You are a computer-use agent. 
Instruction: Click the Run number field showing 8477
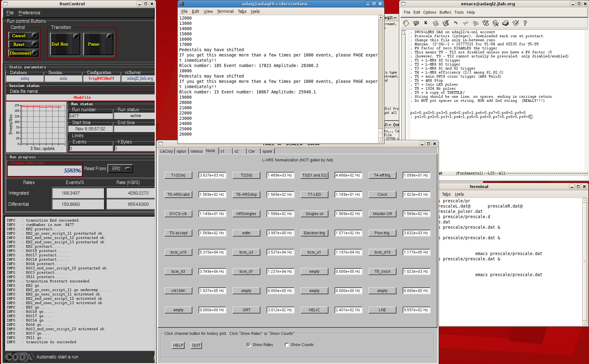pos(90,116)
